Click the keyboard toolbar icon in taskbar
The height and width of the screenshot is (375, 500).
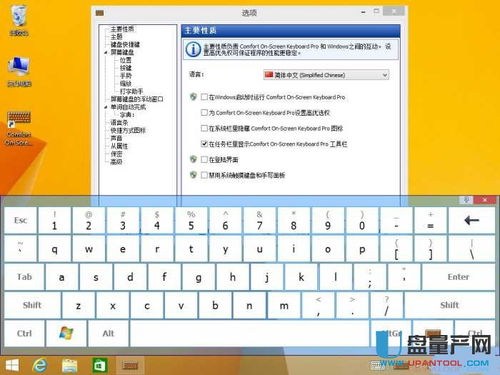(x=130, y=366)
